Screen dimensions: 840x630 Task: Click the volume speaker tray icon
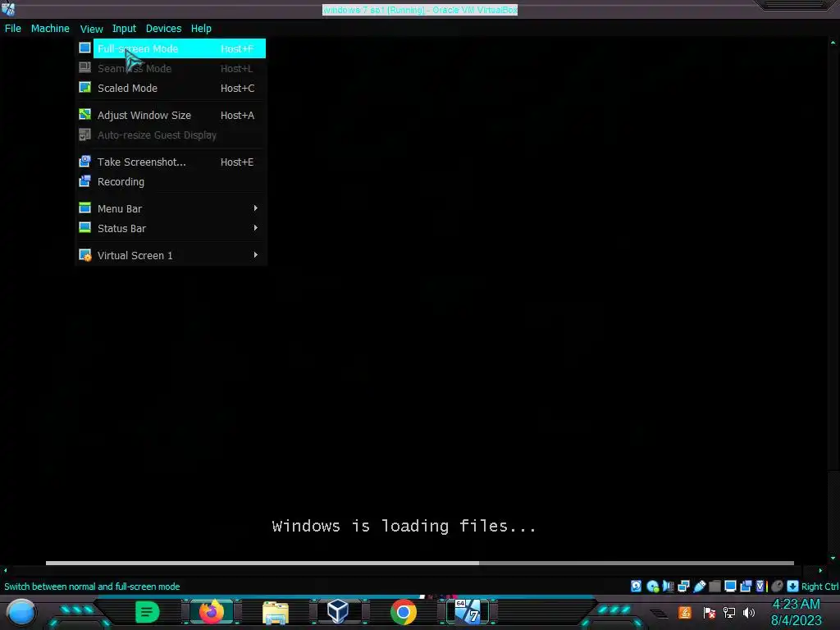(749, 612)
